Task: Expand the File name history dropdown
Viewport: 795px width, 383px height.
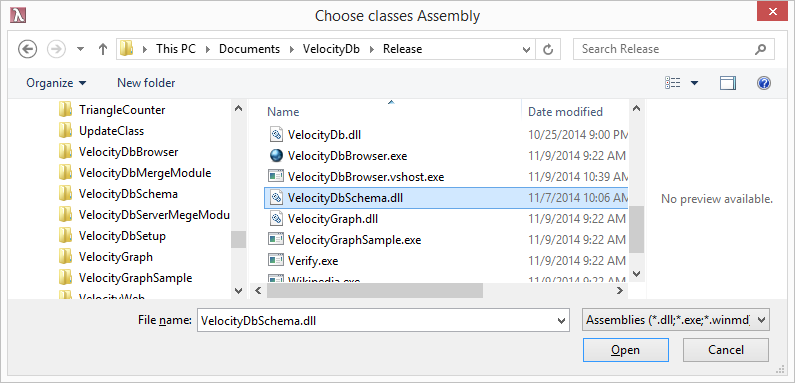Action: pyautogui.click(x=561, y=321)
